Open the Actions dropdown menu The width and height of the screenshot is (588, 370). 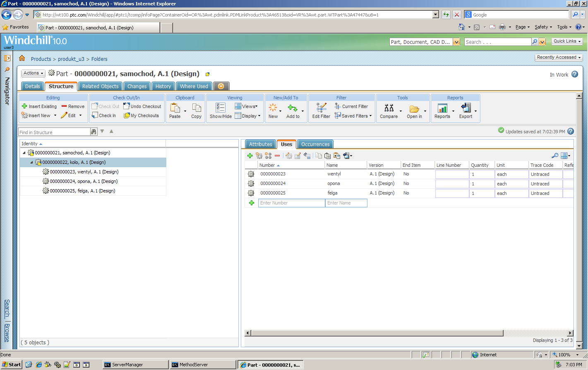[34, 73]
